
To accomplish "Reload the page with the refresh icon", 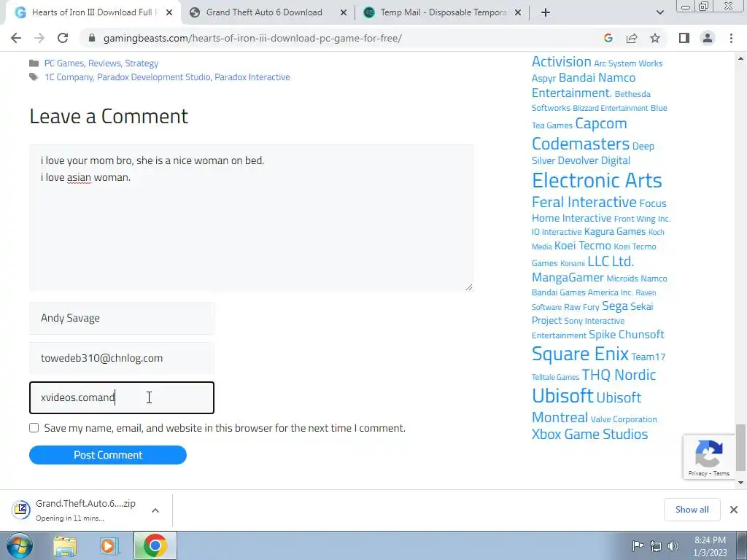I will 63,38.
